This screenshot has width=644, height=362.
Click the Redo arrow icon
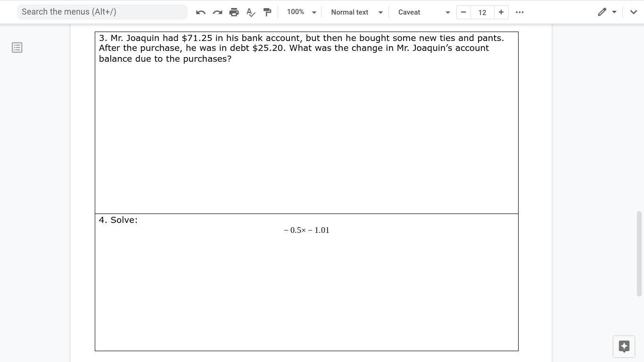click(217, 12)
